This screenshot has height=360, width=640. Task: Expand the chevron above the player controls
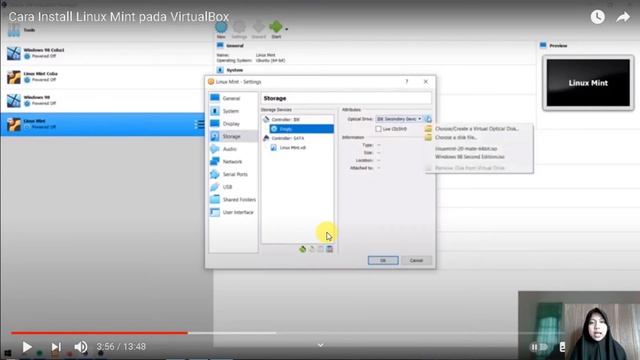[x=321, y=345]
